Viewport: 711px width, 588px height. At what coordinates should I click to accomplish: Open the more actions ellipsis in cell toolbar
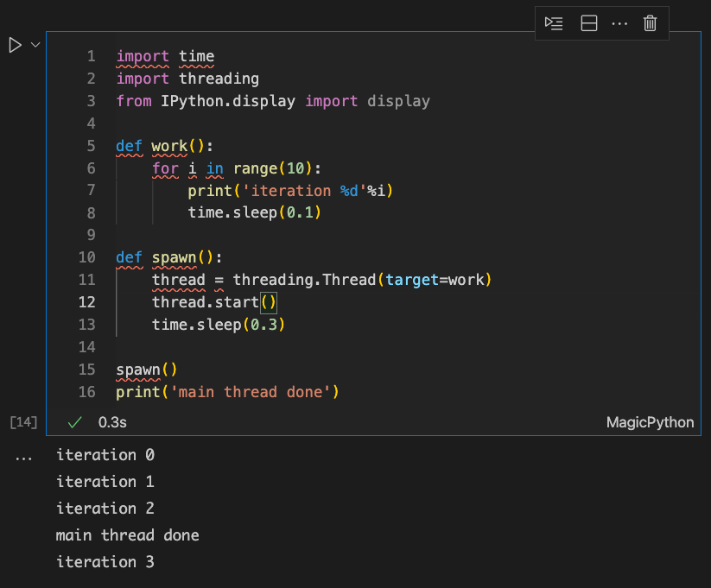(619, 23)
